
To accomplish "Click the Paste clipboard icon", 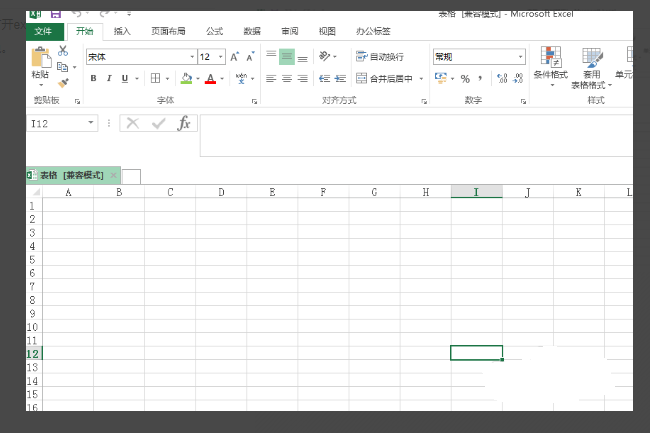I will tap(40, 60).
